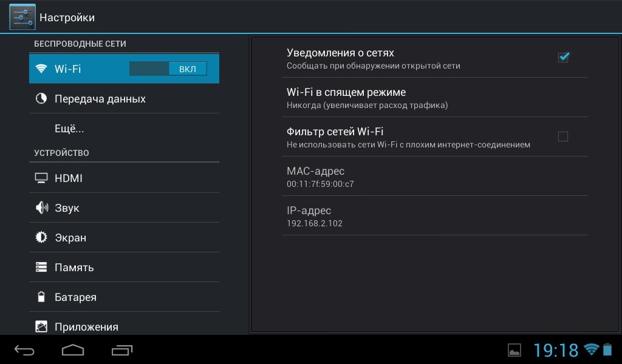
Task: Tap the Wi-Fi signal icon in sidebar
Action: click(x=41, y=69)
